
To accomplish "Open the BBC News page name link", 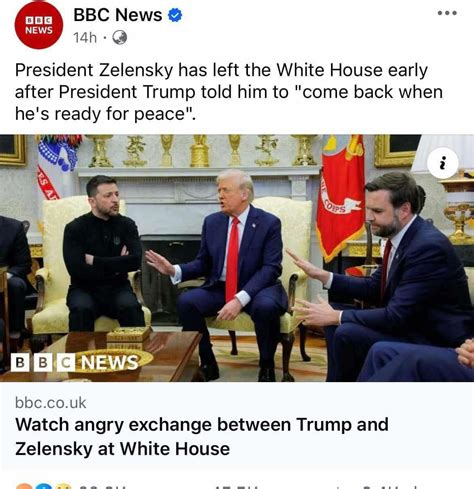I will 118,15.
